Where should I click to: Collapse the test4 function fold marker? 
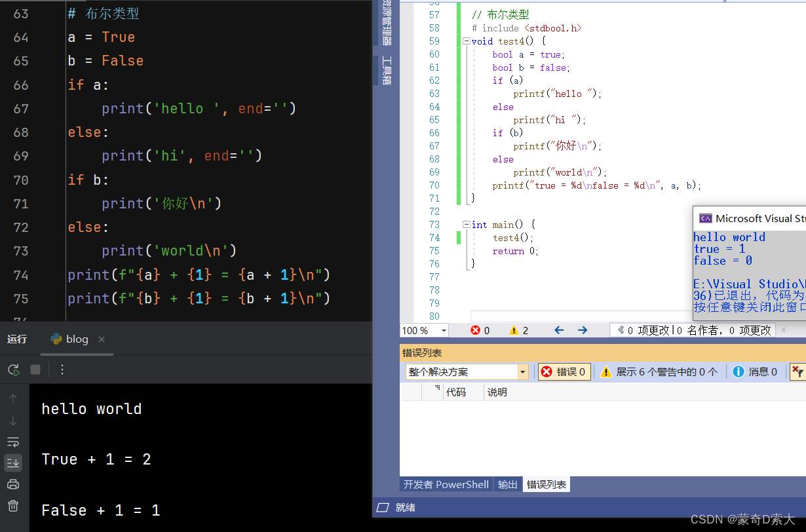tap(466, 41)
